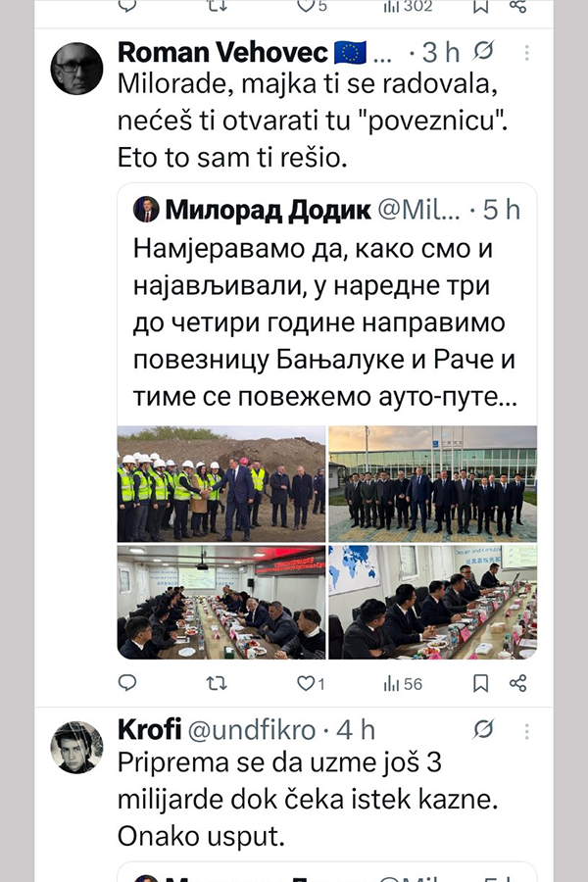The height and width of the screenshot is (882, 588).
Task: Share the top tweet with 302 views
Action: [x=517, y=6]
